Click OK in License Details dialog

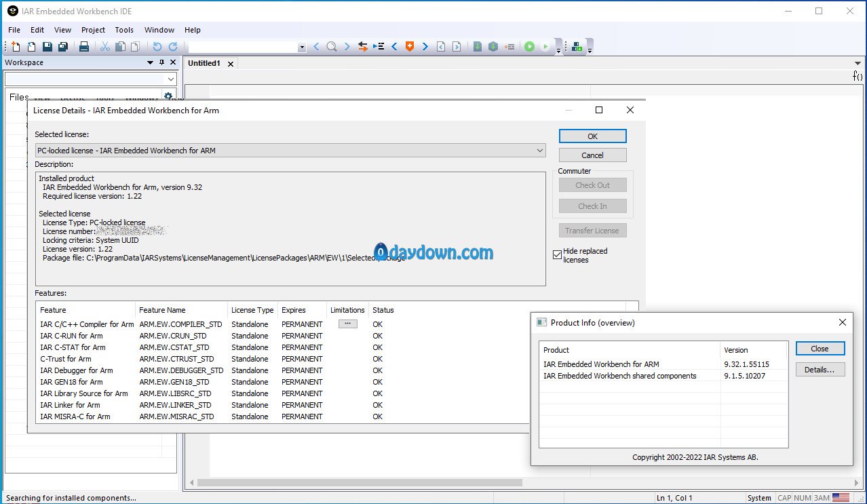(592, 136)
